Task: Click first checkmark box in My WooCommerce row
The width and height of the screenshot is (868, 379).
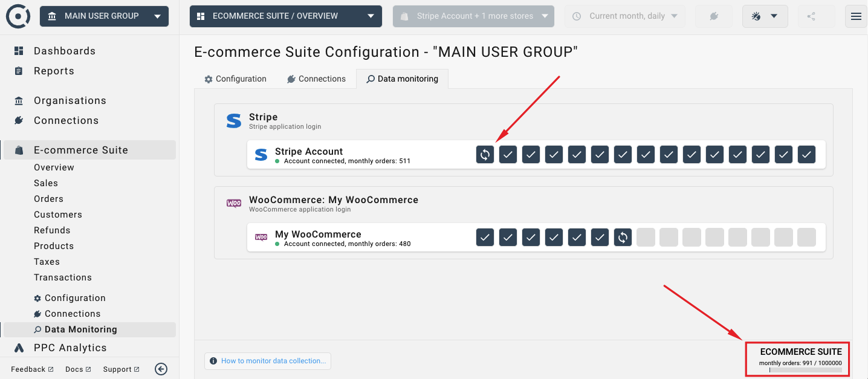Action: [x=485, y=238]
